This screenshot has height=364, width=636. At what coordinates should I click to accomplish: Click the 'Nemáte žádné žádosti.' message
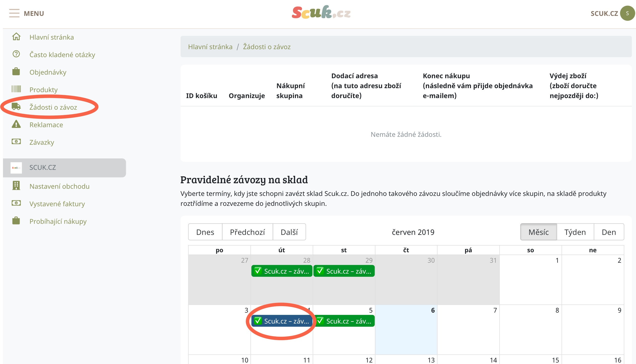pos(406,135)
